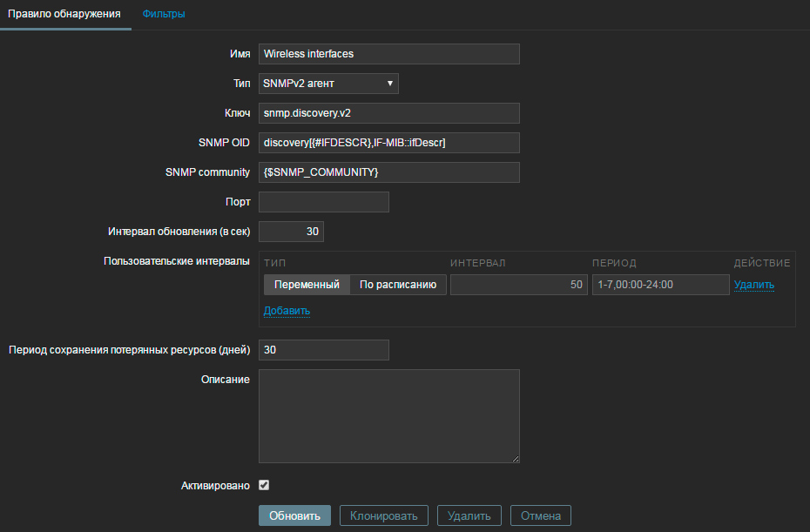
Task: Select the По расписанию interval type
Action: coord(398,285)
